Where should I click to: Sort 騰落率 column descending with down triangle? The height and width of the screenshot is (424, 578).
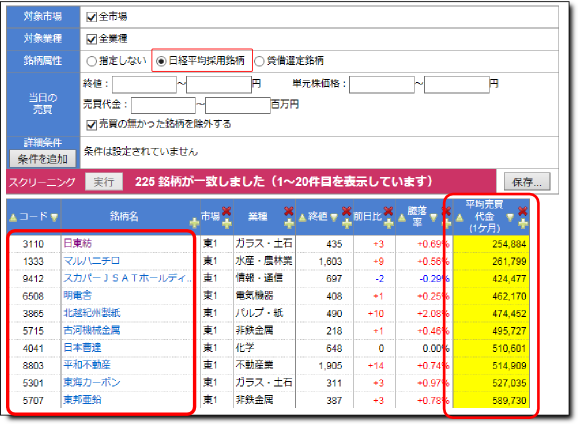pos(434,218)
